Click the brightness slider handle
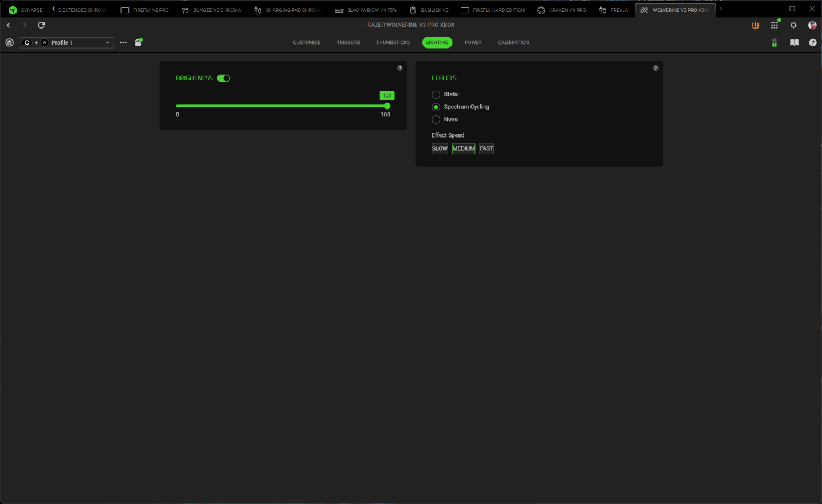This screenshot has height=504, width=822. coord(387,106)
